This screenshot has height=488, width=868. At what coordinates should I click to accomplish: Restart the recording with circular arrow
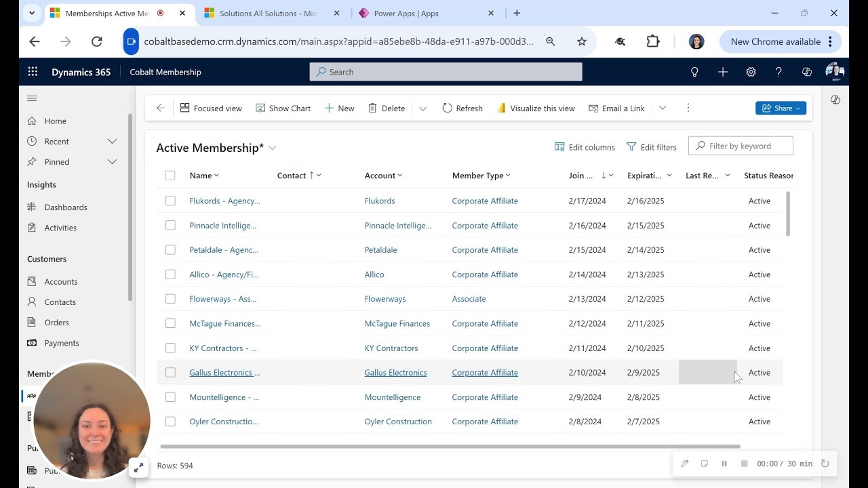pyautogui.click(x=825, y=464)
